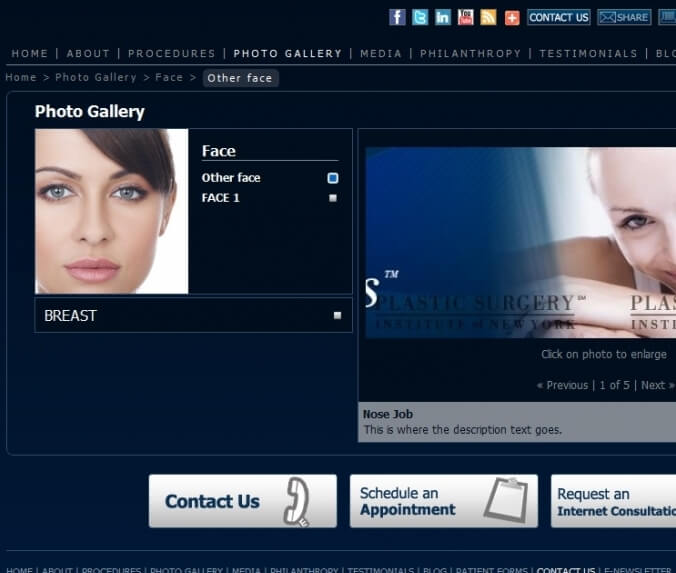Image resolution: width=676 pixels, height=573 pixels.
Task: Click the 'Face' breadcrumb link
Action: 169,77
